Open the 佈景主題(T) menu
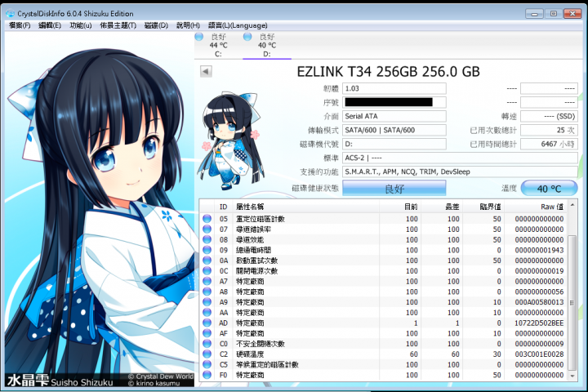 point(118,25)
